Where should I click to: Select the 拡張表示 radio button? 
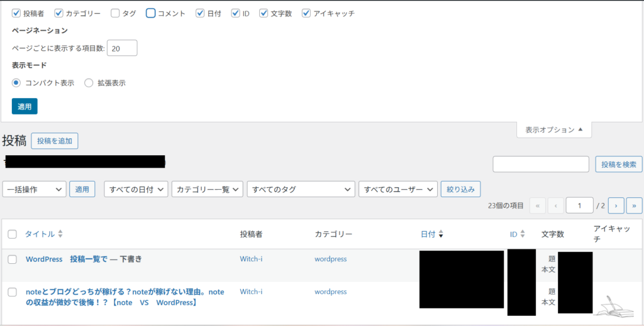pyautogui.click(x=89, y=83)
